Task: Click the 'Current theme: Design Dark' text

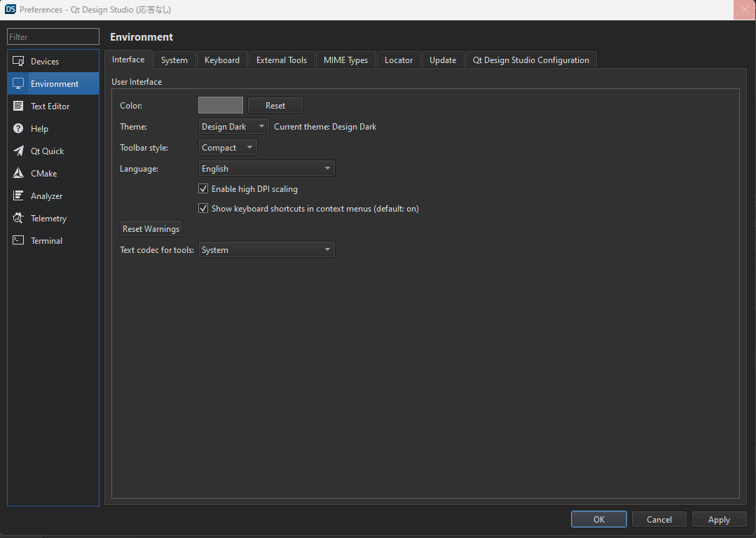Action: pyautogui.click(x=325, y=127)
